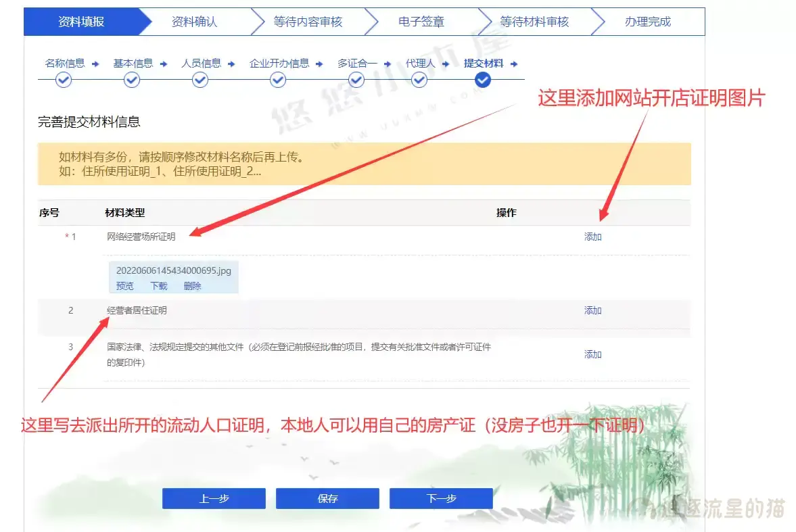Download the uploaded jpg via 下载

click(159, 286)
